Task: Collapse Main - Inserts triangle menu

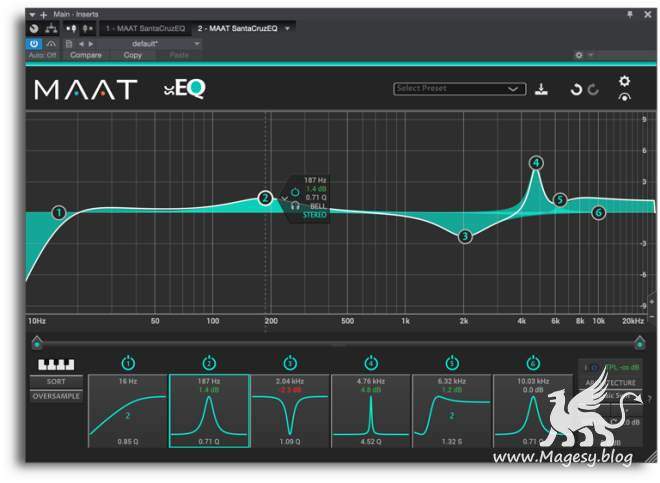Action: 32,15
